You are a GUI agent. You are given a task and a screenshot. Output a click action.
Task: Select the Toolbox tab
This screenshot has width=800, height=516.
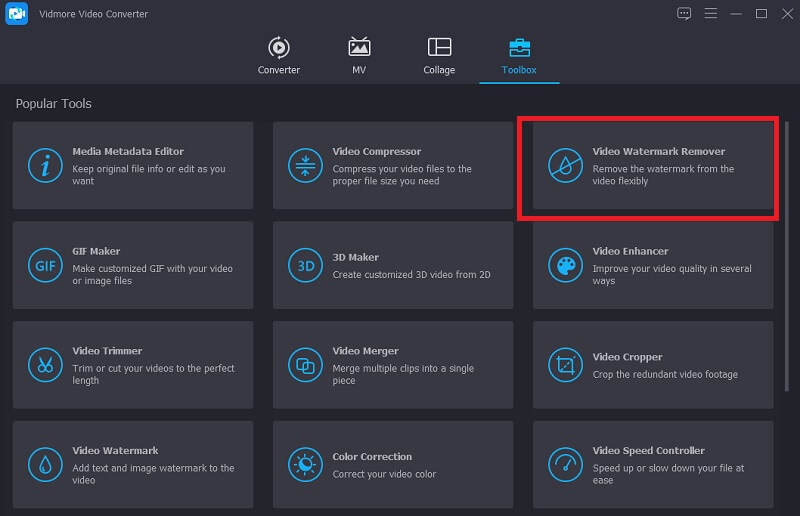(519, 56)
